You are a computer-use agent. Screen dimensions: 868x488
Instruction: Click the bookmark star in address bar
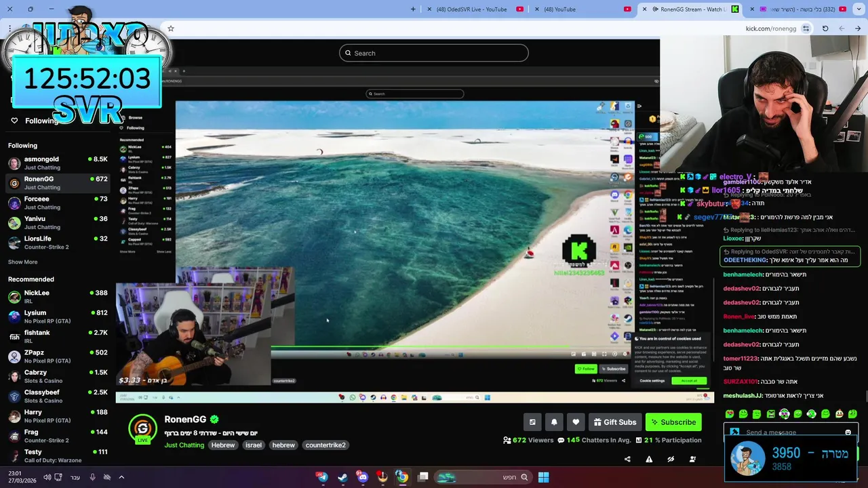click(x=171, y=28)
